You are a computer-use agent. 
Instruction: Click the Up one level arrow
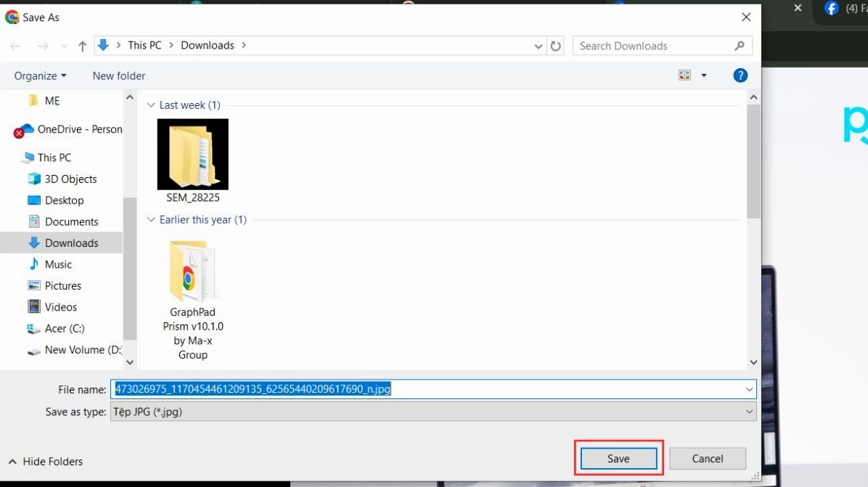[x=82, y=46]
